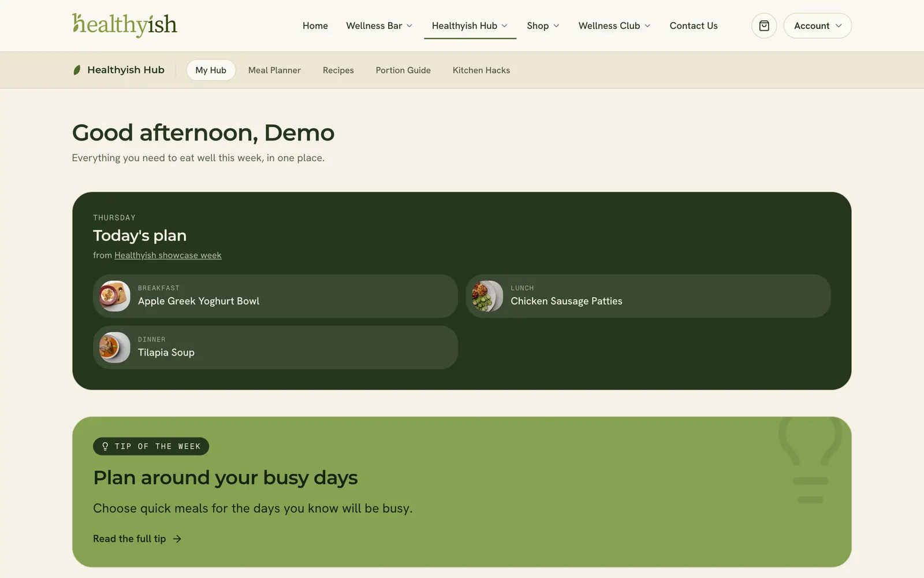Image resolution: width=924 pixels, height=578 pixels.
Task: Open the Chicken Sausage Patties lunch card
Action: coord(648,296)
